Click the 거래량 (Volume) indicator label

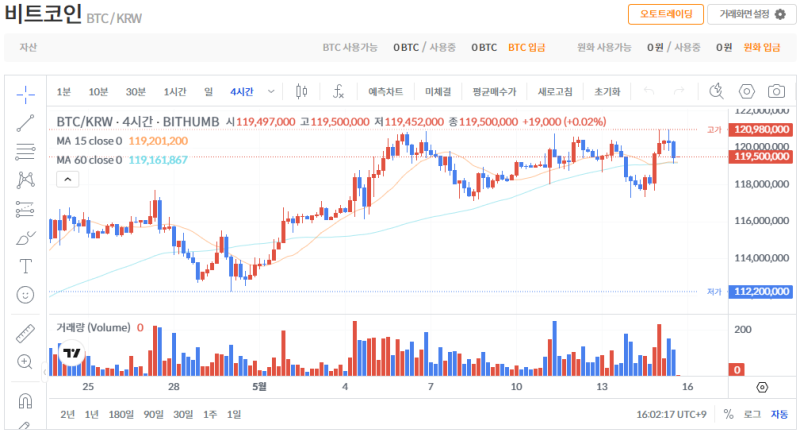[x=93, y=327]
